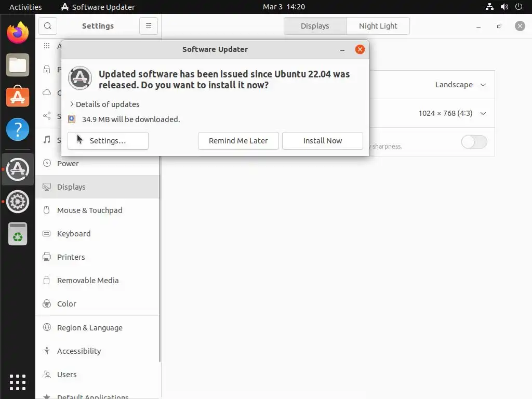532x399 pixels.
Task: Click Install Now
Action: pos(322,140)
